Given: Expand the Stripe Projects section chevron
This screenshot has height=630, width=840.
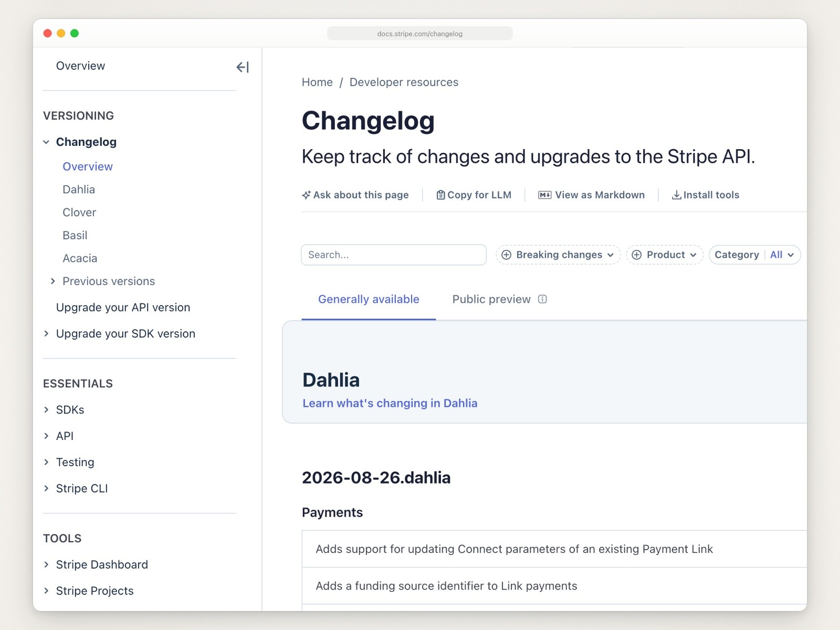Looking at the screenshot, I should click(46, 591).
